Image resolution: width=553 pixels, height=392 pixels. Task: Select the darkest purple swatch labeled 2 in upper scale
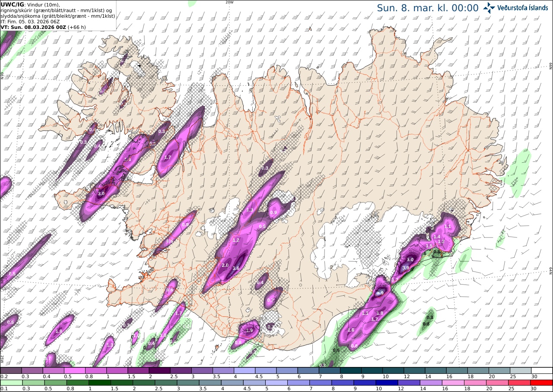159,370
